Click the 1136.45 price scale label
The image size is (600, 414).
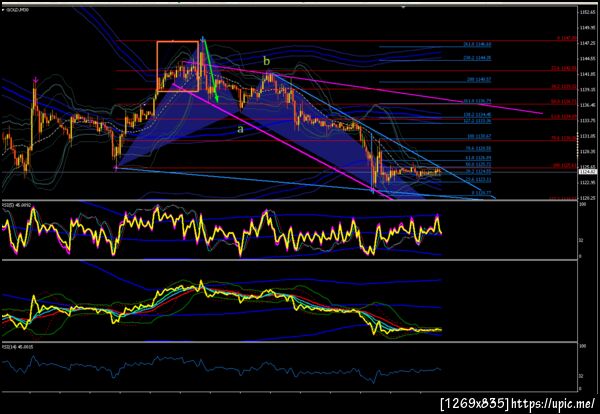pos(586,105)
